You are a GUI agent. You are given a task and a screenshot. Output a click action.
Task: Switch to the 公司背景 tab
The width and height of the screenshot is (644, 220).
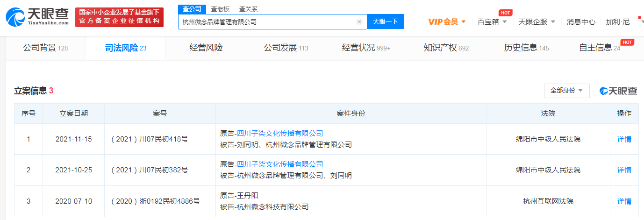[45, 48]
